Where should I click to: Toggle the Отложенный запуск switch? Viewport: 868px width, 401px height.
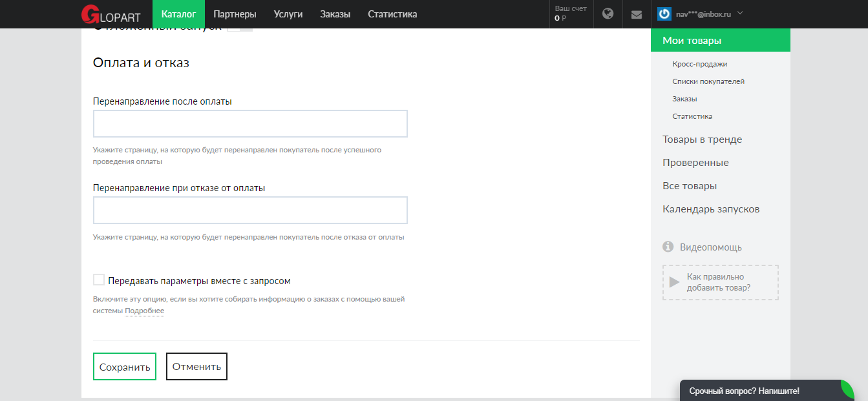pos(240,28)
